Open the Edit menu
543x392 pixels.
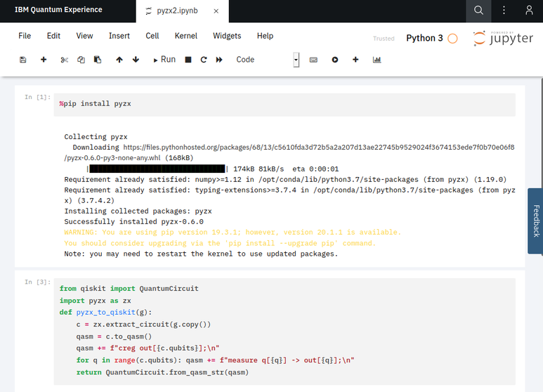click(x=53, y=36)
